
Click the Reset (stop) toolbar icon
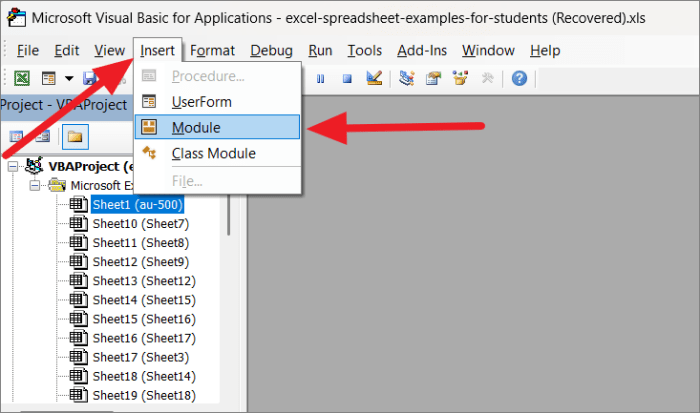347,79
